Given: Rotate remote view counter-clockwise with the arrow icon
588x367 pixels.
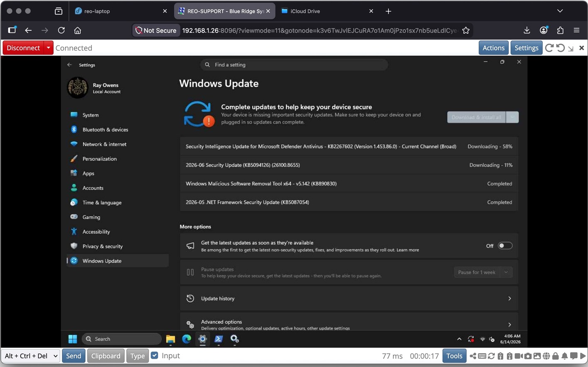Looking at the screenshot, I should click(x=561, y=48).
